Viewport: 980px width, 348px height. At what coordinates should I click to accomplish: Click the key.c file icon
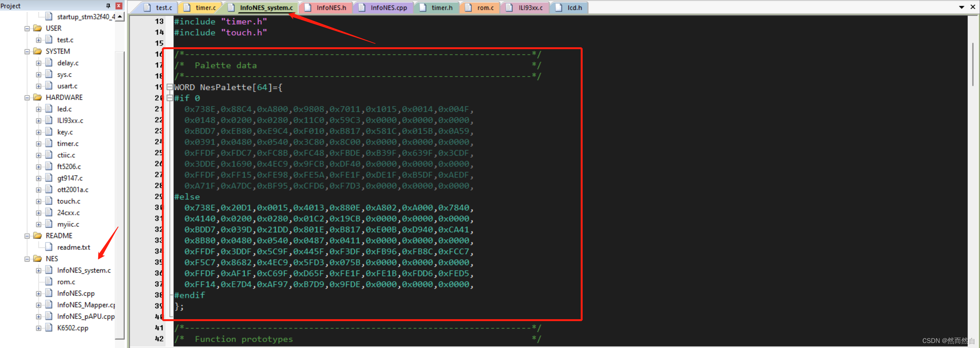click(49, 131)
